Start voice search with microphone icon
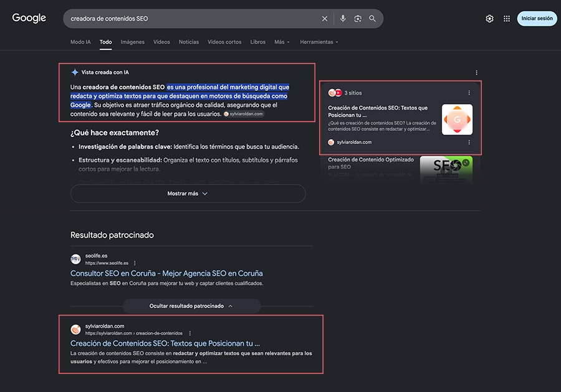 (x=343, y=19)
